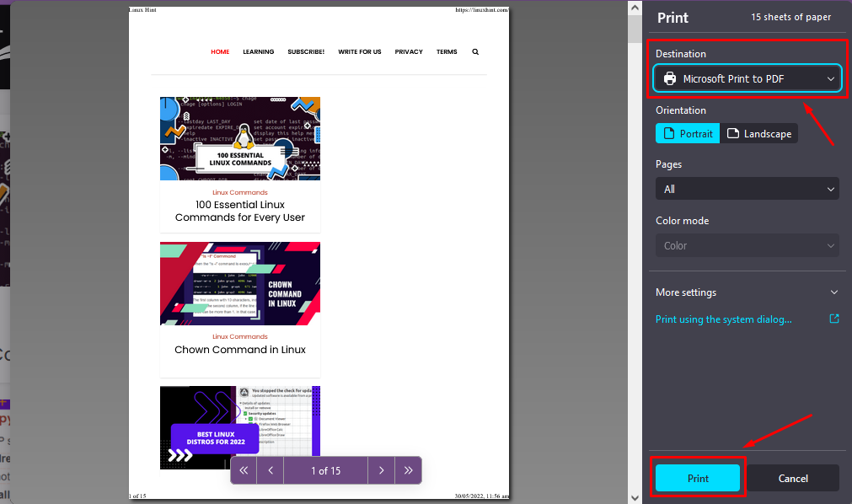Click LEARNING in the previewed page menu

(x=259, y=51)
